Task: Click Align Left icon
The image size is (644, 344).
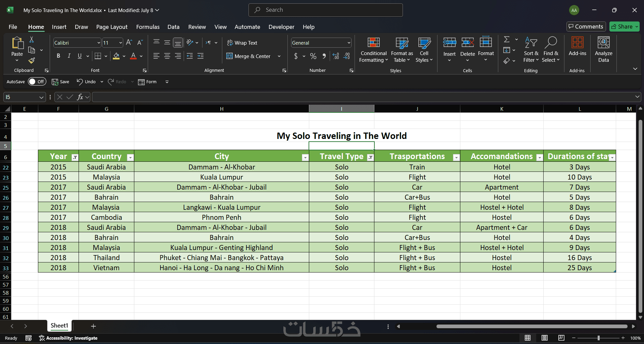Action: (x=156, y=56)
